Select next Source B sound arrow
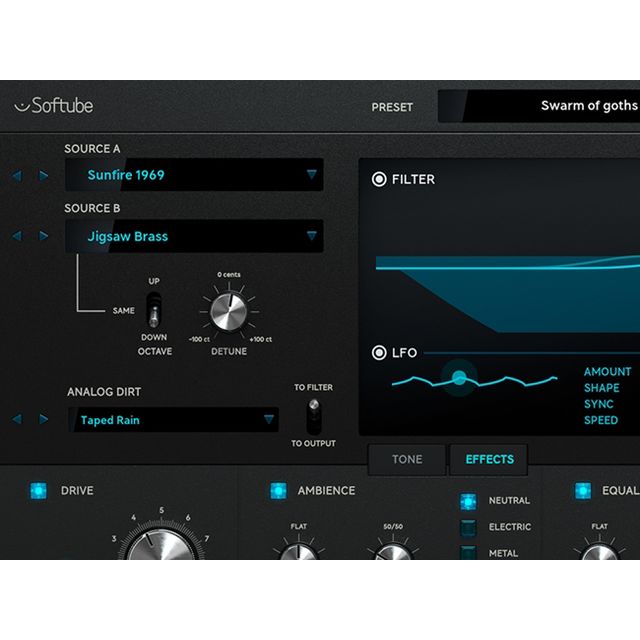The image size is (640, 640). click(43, 236)
